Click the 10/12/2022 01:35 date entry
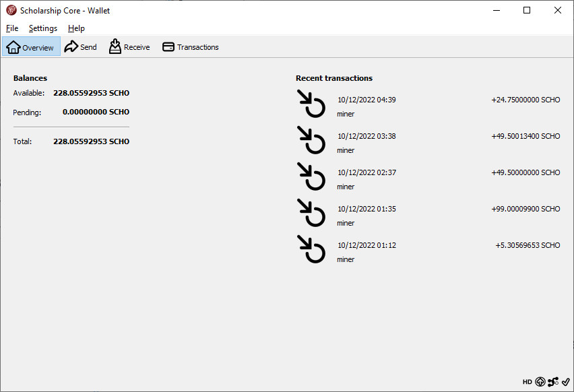The height and width of the screenshot is (392, 574). click(366, 209)
